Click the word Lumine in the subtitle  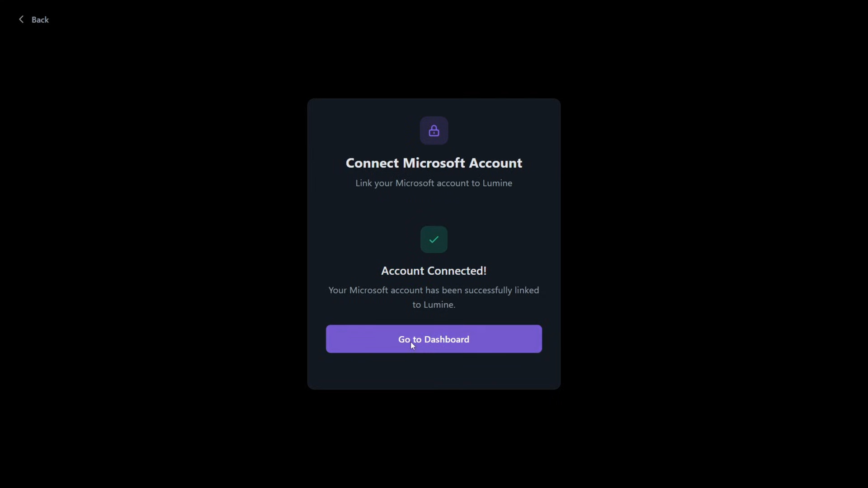497,183
